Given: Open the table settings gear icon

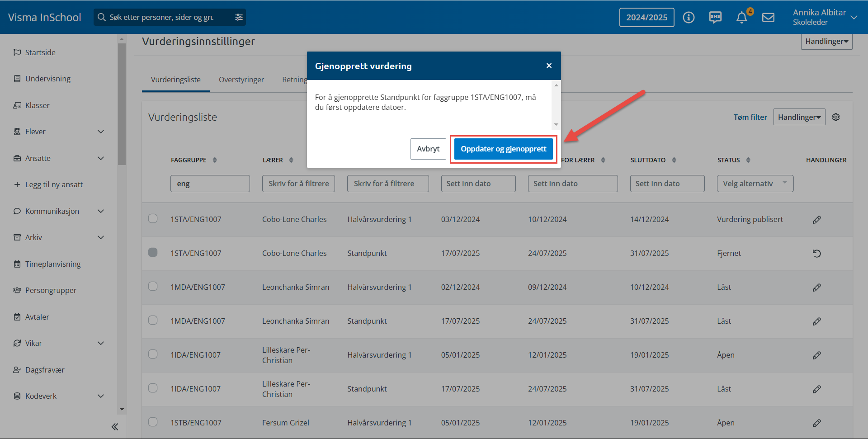Looking at the screenshot, I should coord(836,117).
